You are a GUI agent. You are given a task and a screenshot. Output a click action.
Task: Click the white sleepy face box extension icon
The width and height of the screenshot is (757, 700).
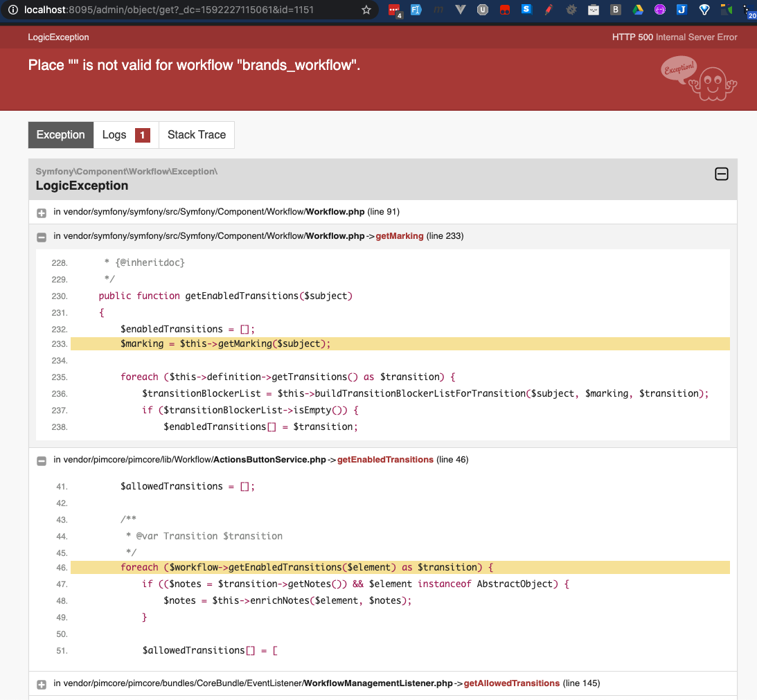[594, 10]
